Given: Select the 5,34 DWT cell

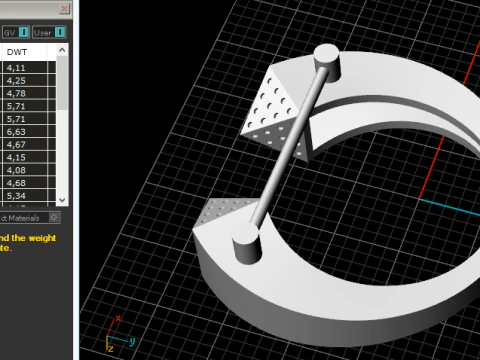Looking at the screenshot, I should point(24,196).
